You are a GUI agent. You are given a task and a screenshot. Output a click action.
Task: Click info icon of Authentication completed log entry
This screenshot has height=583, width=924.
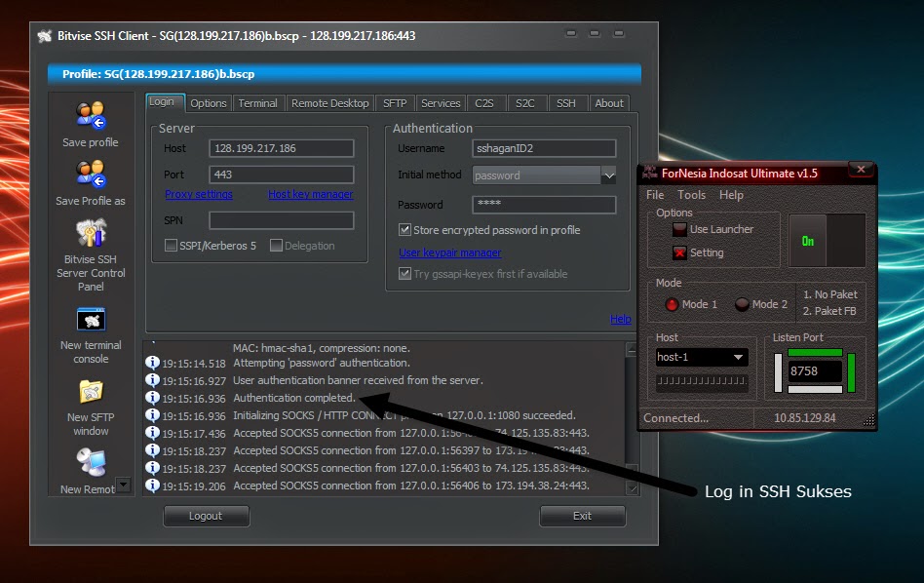tap(152, 398)
